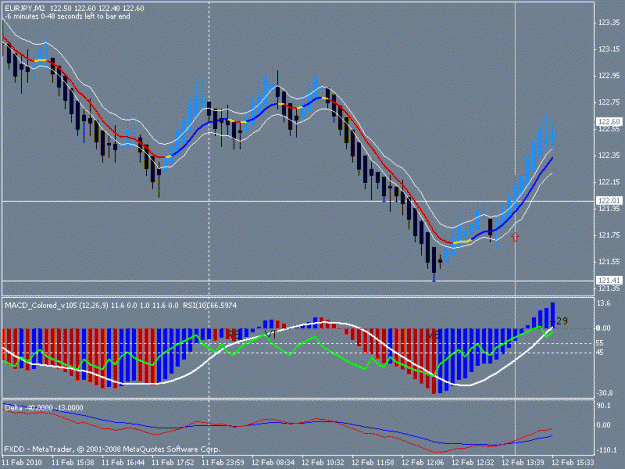This screenshot has width=625, height=469.
Task: Click the 12 Feb 11:58 time label
Action: (373, 463)
